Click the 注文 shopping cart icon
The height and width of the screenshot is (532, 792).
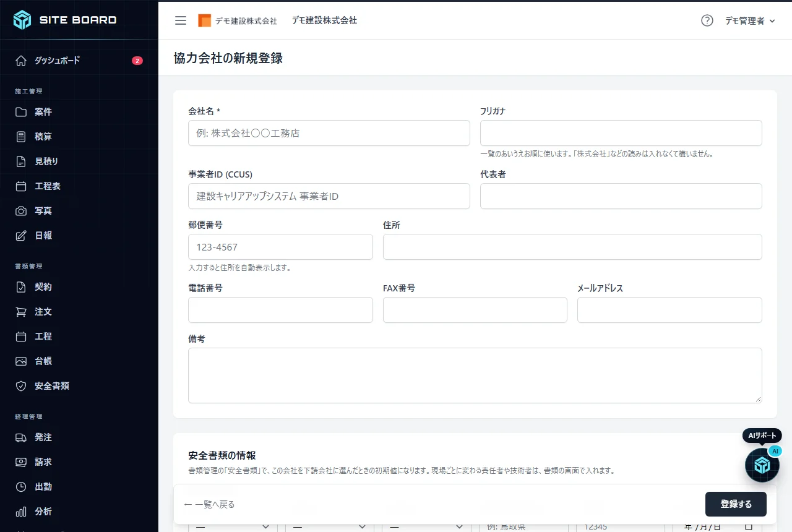tap(21, 312)
